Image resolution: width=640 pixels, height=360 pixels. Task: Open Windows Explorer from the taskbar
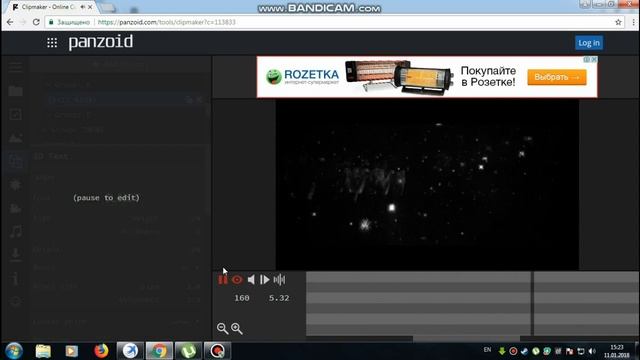click(x=43, y=351)
